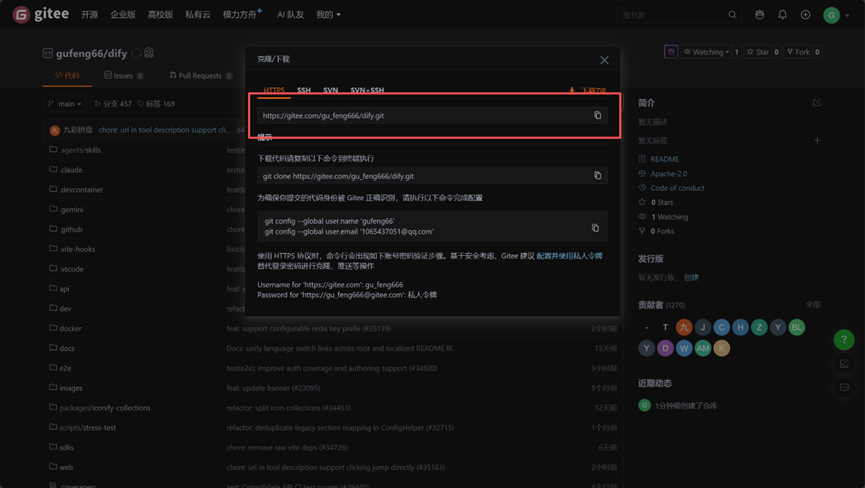Switch to the SVN tab

pos(330,90)
